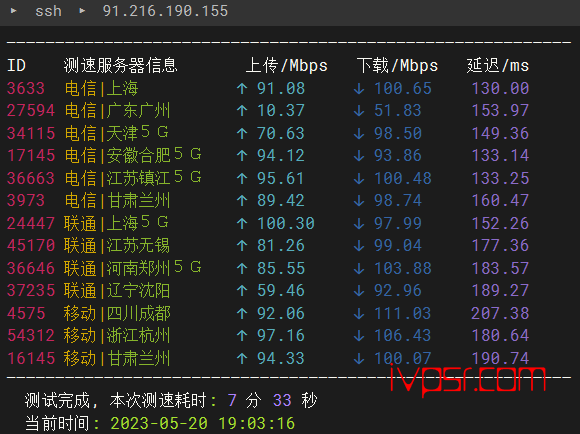This screenshot has height=434, width=580.
Task: Select the 上传/Mbps column header
Action: click(287, 65)
